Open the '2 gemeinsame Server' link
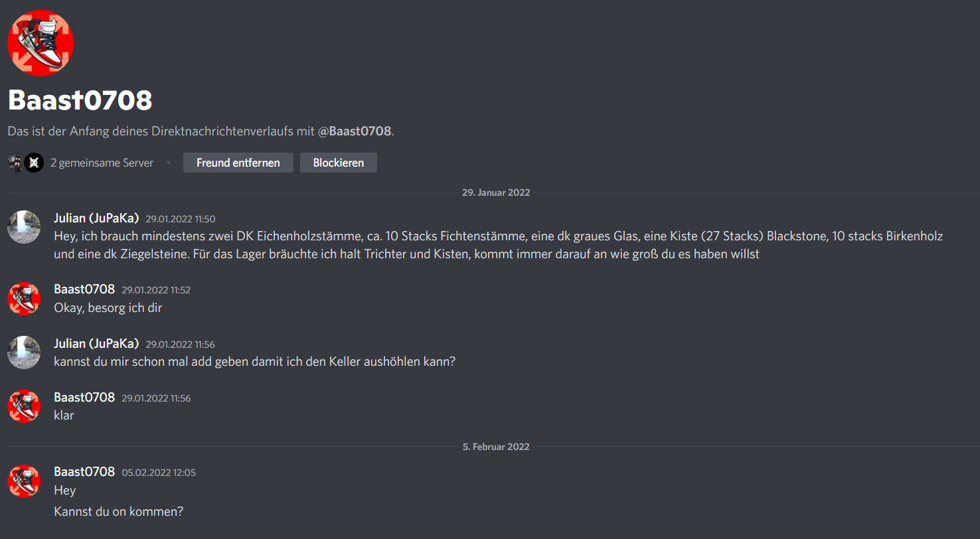Screen dimensions: 980x539 coord(102,163)
